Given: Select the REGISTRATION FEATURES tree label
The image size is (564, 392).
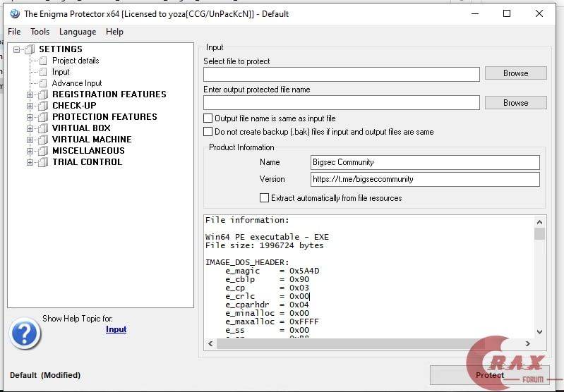Looking at the screenshot, I should (109, 94).
